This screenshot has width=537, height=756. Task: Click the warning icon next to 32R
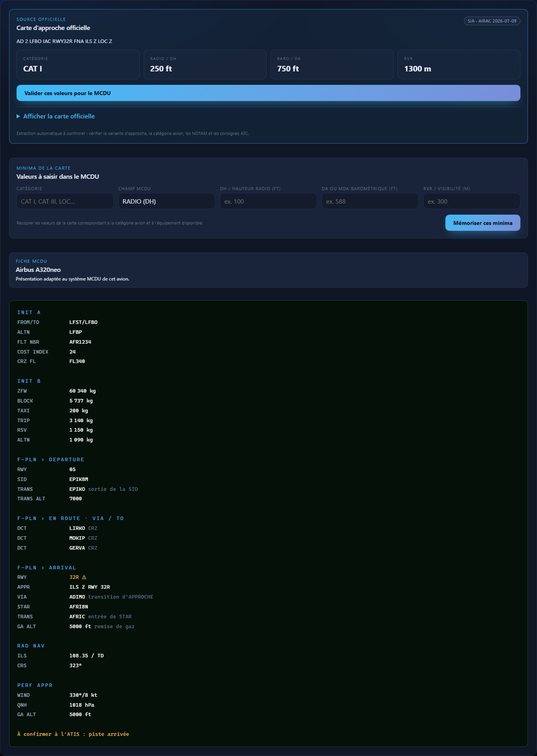[x=84, y=577]
